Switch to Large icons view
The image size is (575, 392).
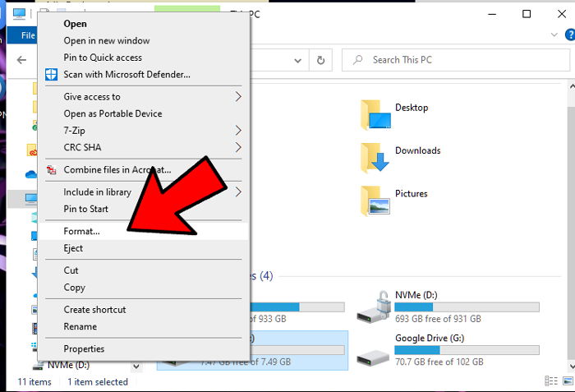click(x=568, y=381)
